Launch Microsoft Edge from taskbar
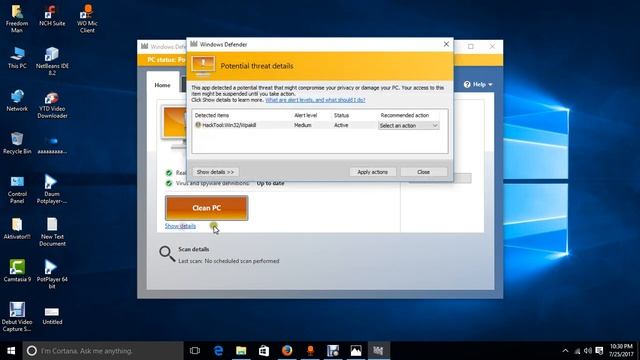This screenshot has width=640, height=360. tap(218, 351)
